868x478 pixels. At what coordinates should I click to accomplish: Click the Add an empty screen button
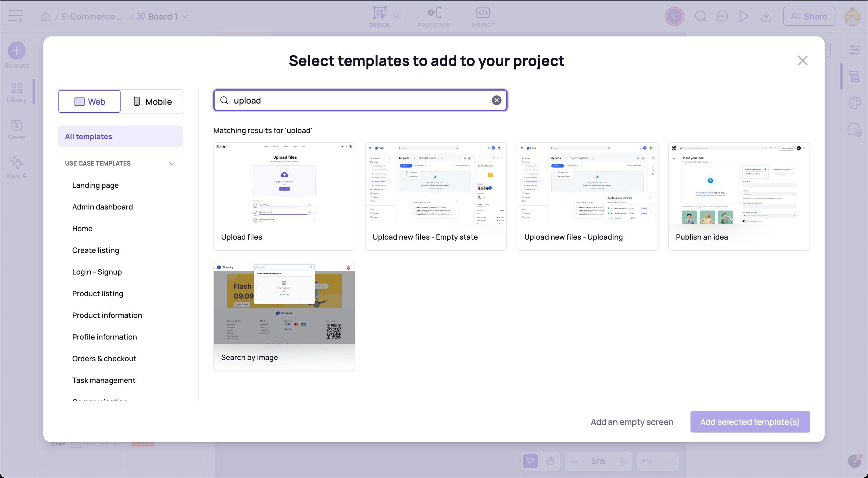click(632, 421)
